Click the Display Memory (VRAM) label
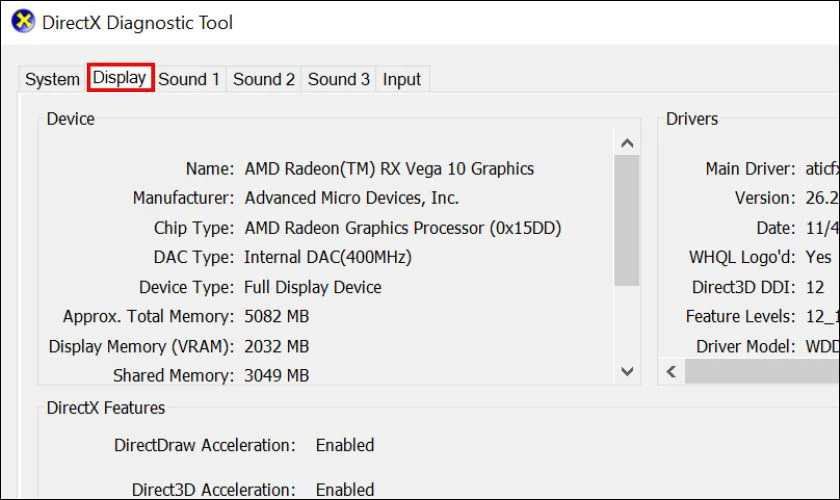Screen dimensions: 840x500 tap(141, 346)
